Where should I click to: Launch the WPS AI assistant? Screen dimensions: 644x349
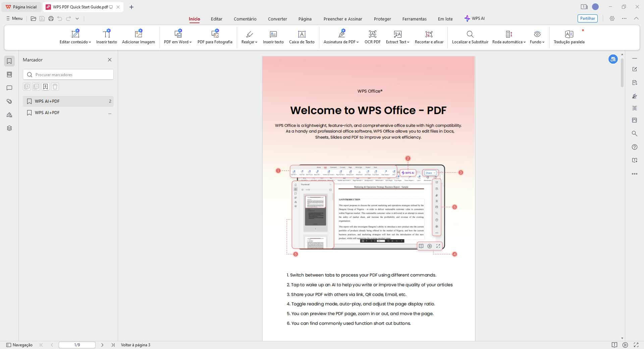click(474, 19)
